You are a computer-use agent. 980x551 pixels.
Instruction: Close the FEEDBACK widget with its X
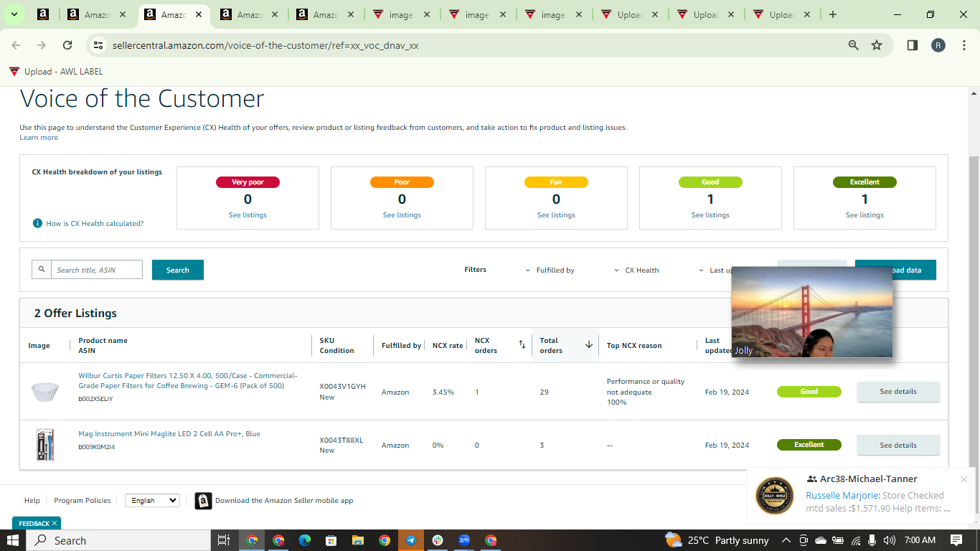[55, 524]
